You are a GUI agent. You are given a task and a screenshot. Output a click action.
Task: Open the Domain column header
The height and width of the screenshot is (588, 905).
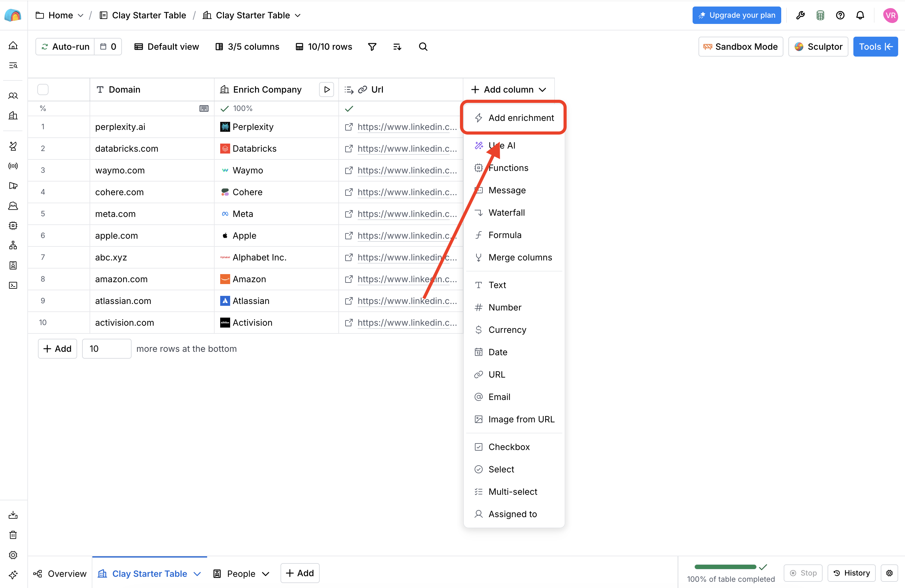(152, 90)
